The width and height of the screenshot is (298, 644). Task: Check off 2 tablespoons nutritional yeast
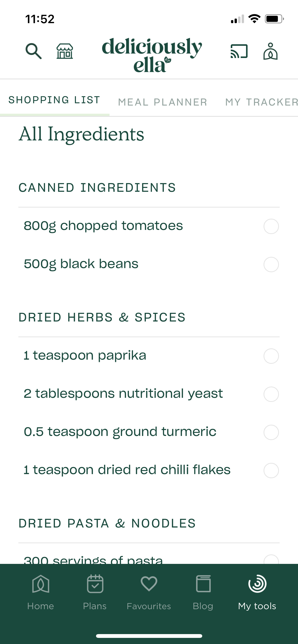[271, 394]
